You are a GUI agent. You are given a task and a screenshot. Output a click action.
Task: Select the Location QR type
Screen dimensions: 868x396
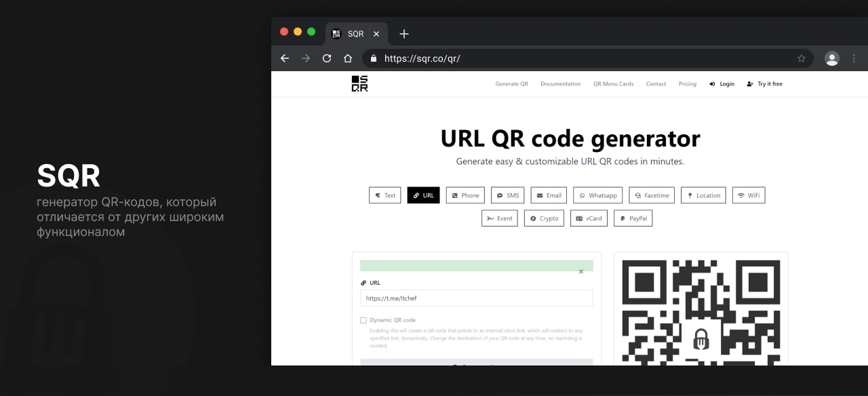coord(703,195)
